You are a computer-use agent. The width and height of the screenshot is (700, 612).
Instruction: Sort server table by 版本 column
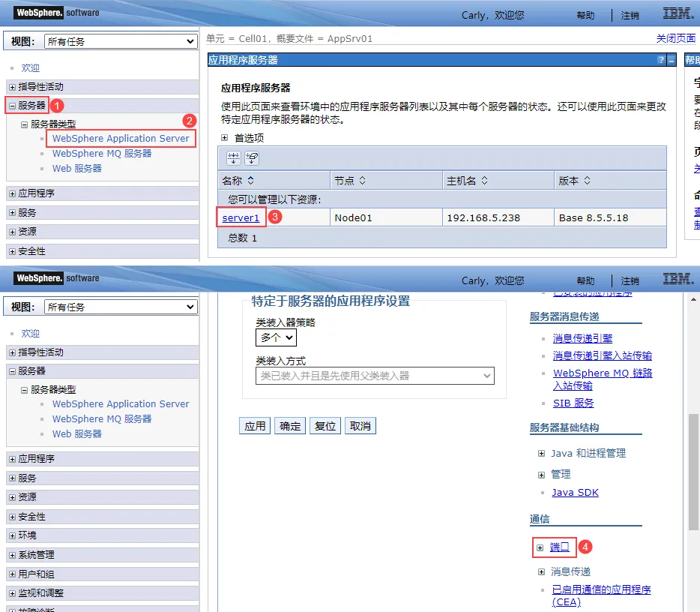click(587, 181)
